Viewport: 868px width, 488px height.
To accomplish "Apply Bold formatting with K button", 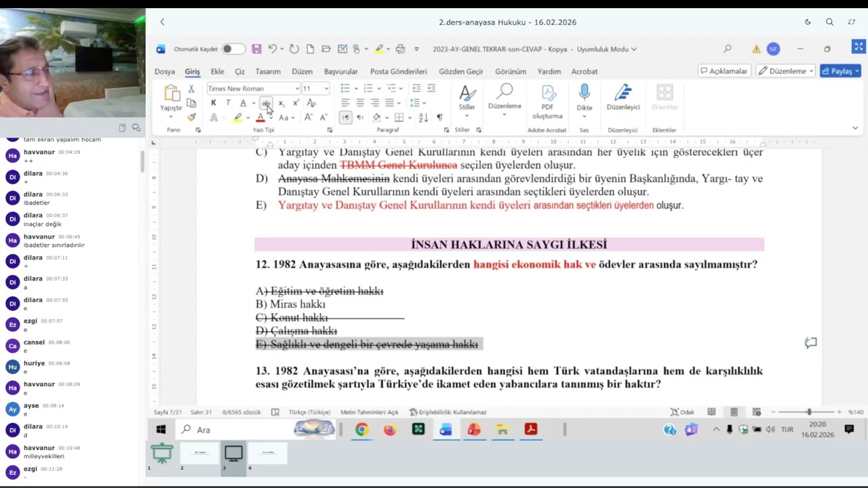I will (x=214, y=103).
